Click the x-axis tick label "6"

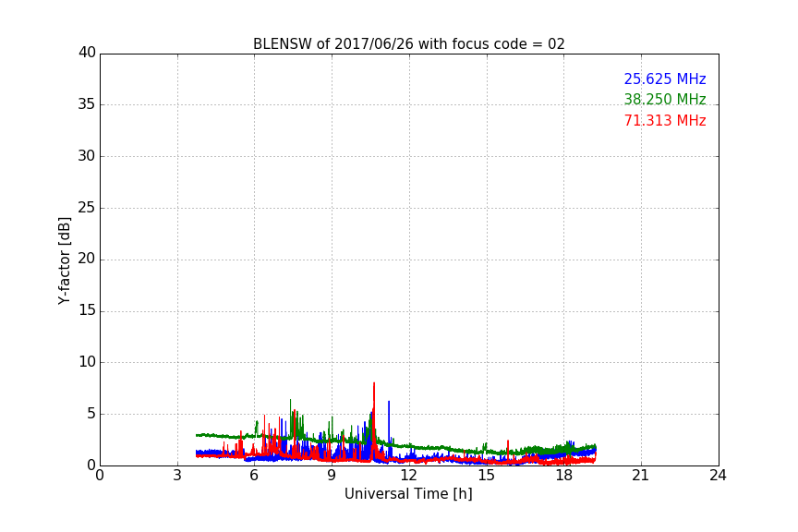pos(254,476)
